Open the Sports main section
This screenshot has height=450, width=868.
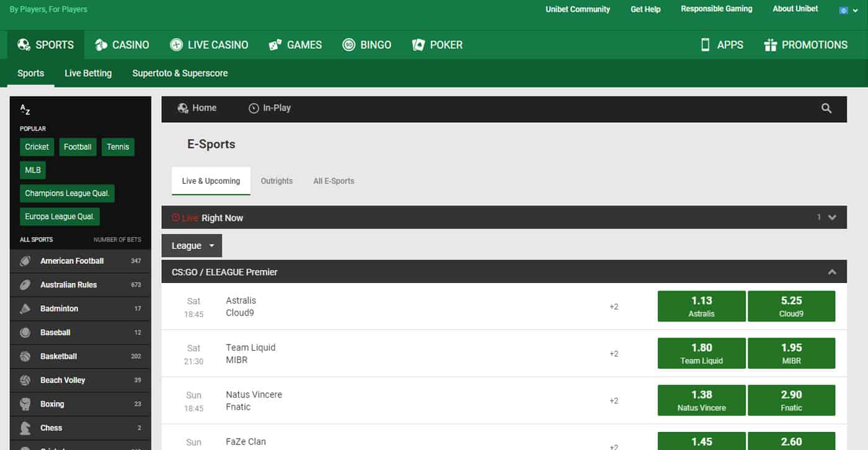click(x=46, y=45)
